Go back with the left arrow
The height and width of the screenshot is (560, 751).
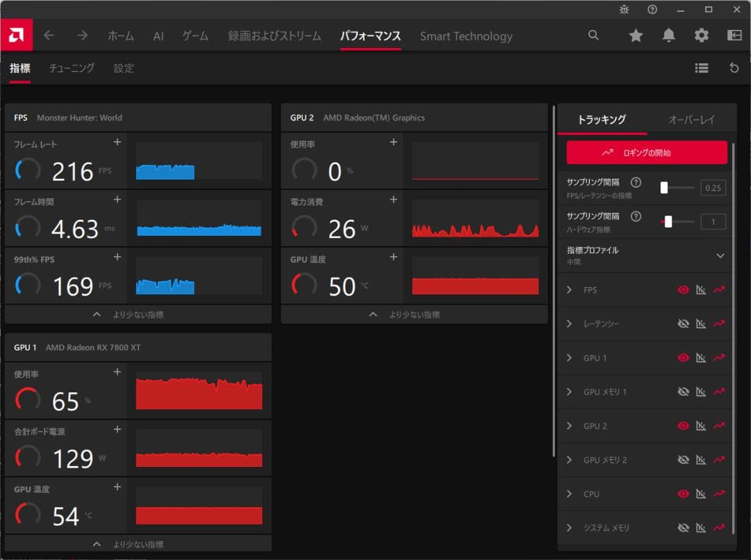[49, 35]
